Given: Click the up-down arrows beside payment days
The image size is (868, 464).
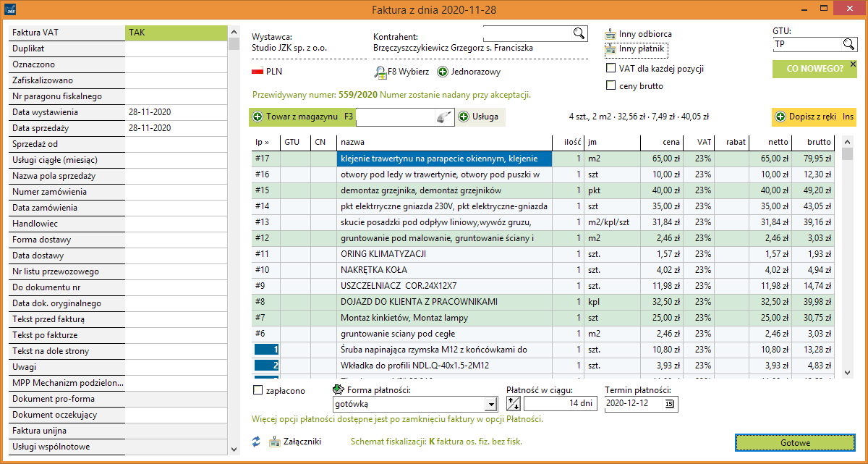Looking at the screenshot, I should pos(514,404).
